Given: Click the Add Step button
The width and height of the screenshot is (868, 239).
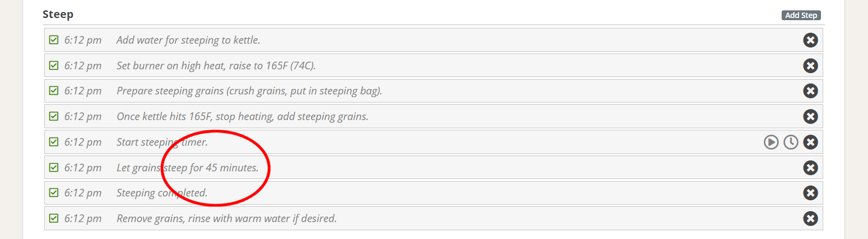Looking at the screenshot, I should [x=801, y=15].
